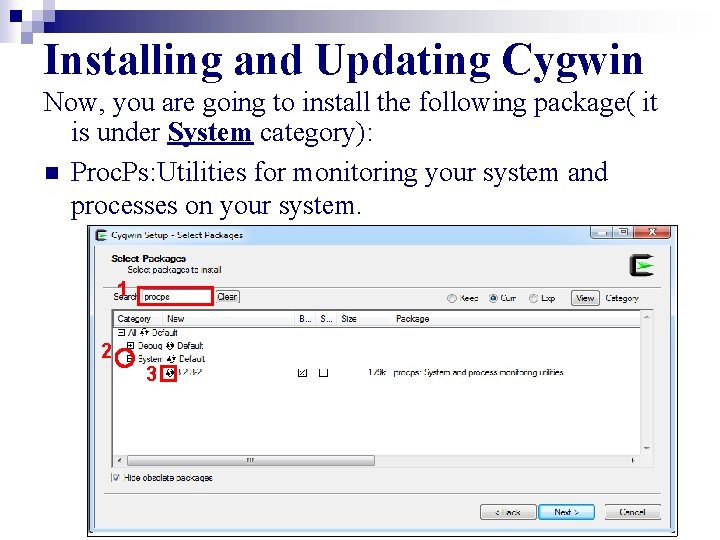Select the Keep radio button
720x540 pixels.
coord(452,298)
